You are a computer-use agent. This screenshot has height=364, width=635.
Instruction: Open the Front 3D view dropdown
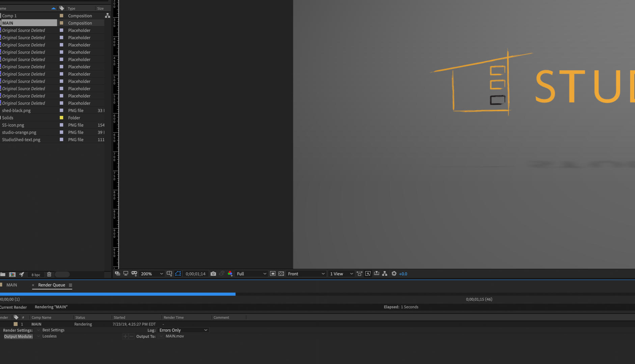pos(306,274)
